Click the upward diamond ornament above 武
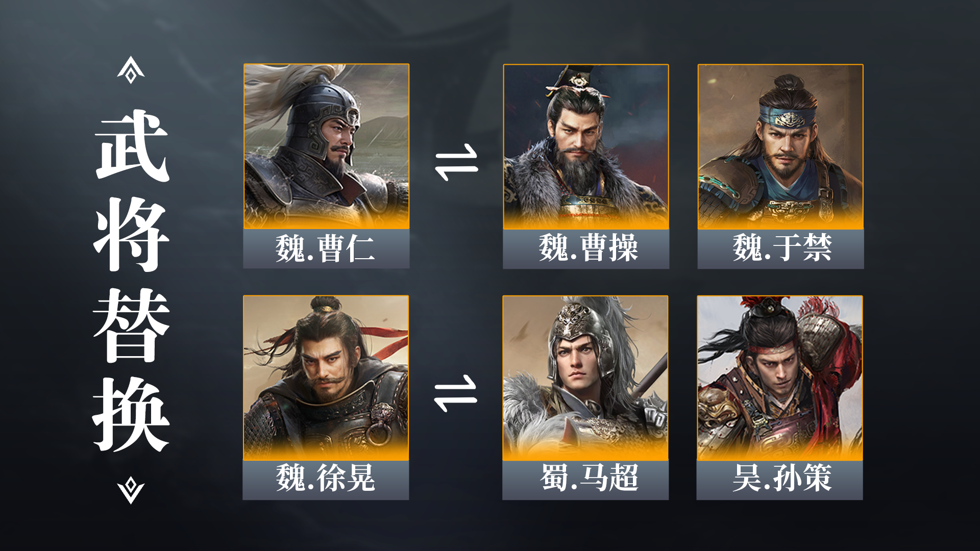Viewport: 980px width, 551px height. coord(131,70)
